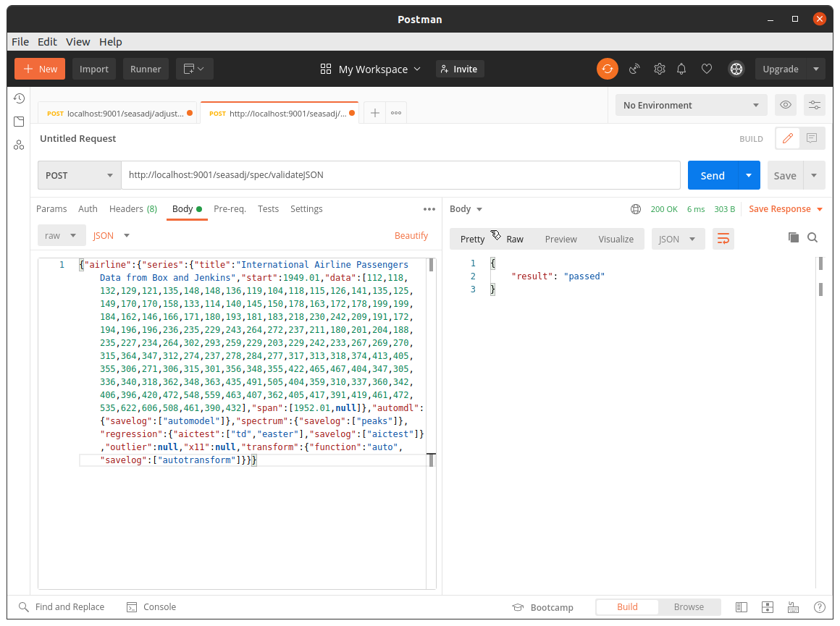The height and width of the screenshot is (626, 840).
Task: Click the Invite button
Action: [460, 69]
